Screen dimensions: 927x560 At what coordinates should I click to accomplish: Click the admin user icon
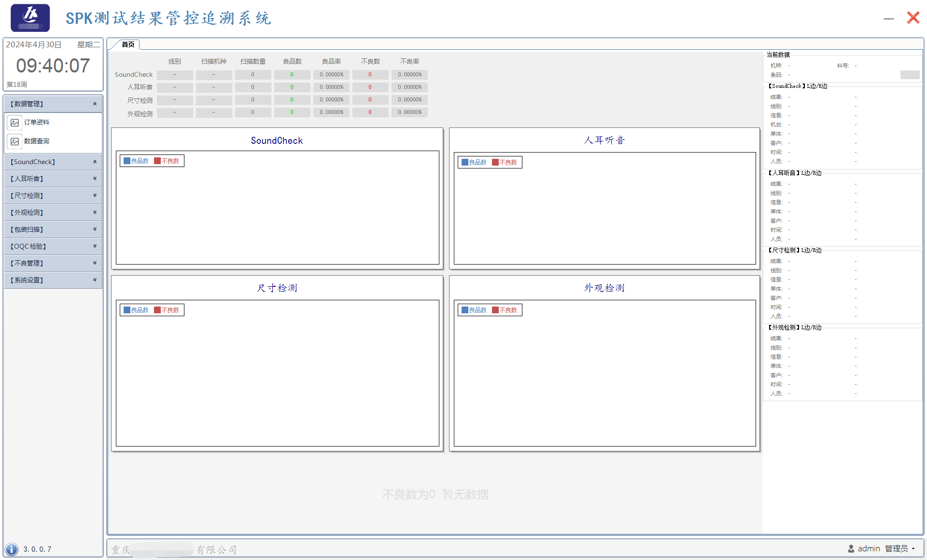coord(851,548)
